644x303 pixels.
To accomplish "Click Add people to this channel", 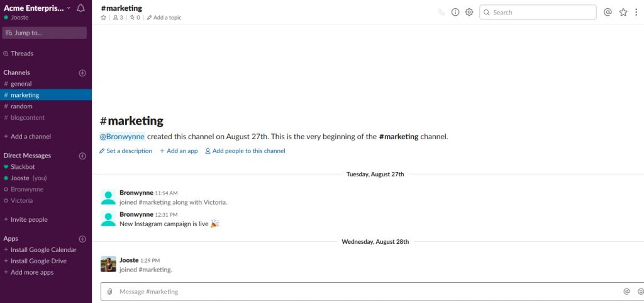I will 245,151.
